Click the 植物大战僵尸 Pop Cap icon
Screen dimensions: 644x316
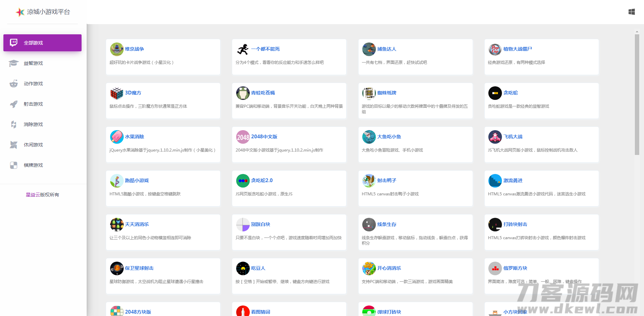(x=495, y=49)
